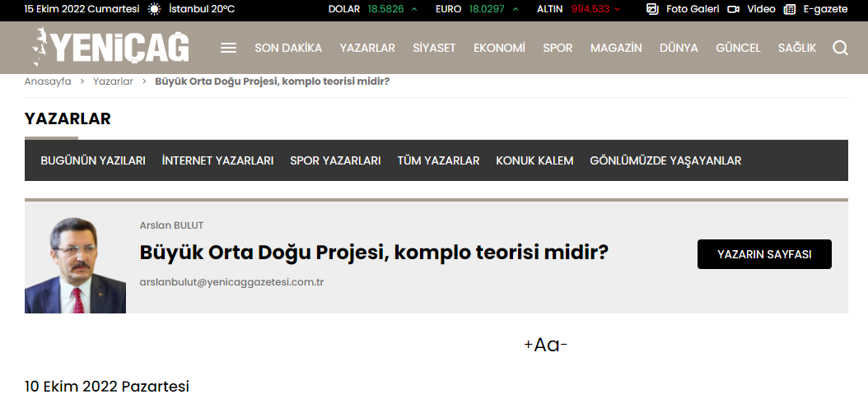This screenshot has height=399, width=868.
Task: Click the search magnifier icon
Action: 840,48
